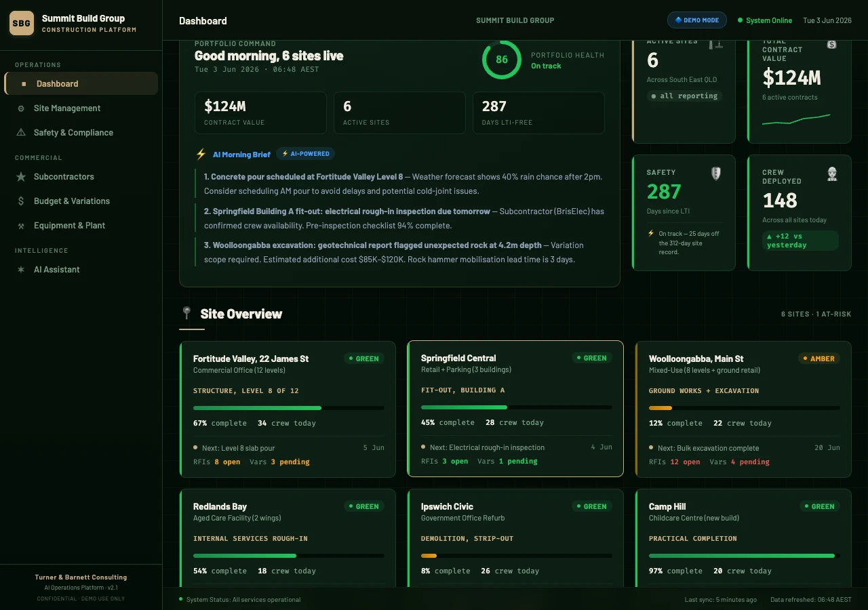Click the AMBER status badge on Woolloongabba
This screenshot has width=868, height=610.
coord(818,359)
